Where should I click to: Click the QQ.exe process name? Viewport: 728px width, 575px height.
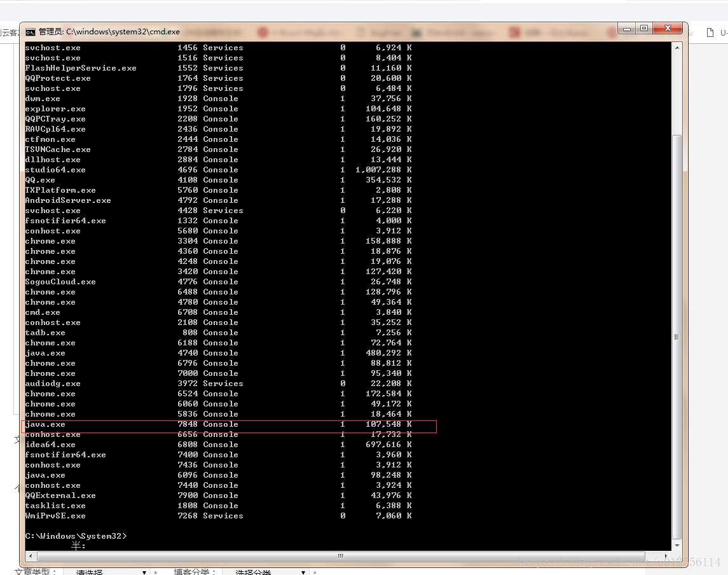(x=40, y=180)
